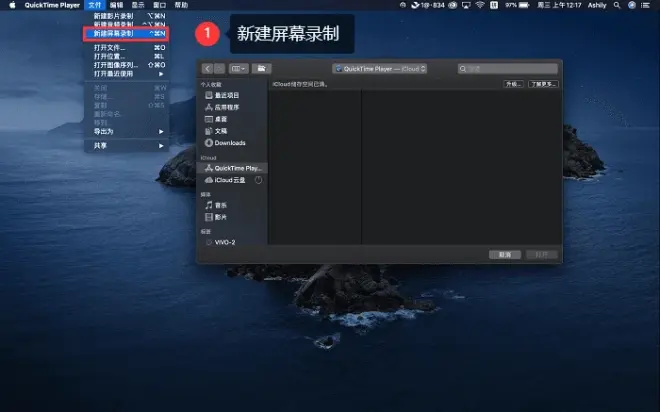Choose 新建影片录制 from the menu
The width and height of the screenshot is (660, 412).
click(126, 16)
